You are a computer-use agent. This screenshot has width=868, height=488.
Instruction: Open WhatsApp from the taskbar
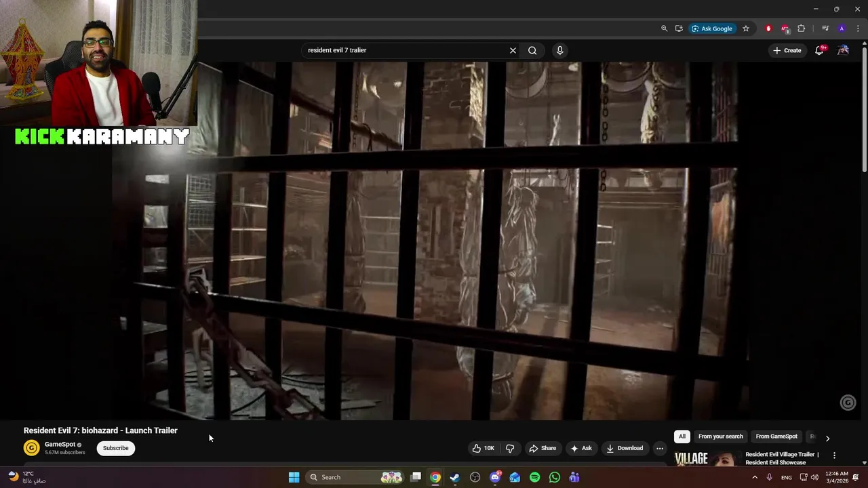(555, 477)
